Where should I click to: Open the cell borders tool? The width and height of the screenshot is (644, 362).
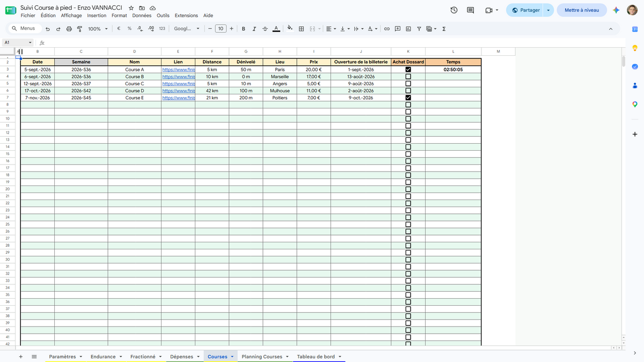(302, 29)
